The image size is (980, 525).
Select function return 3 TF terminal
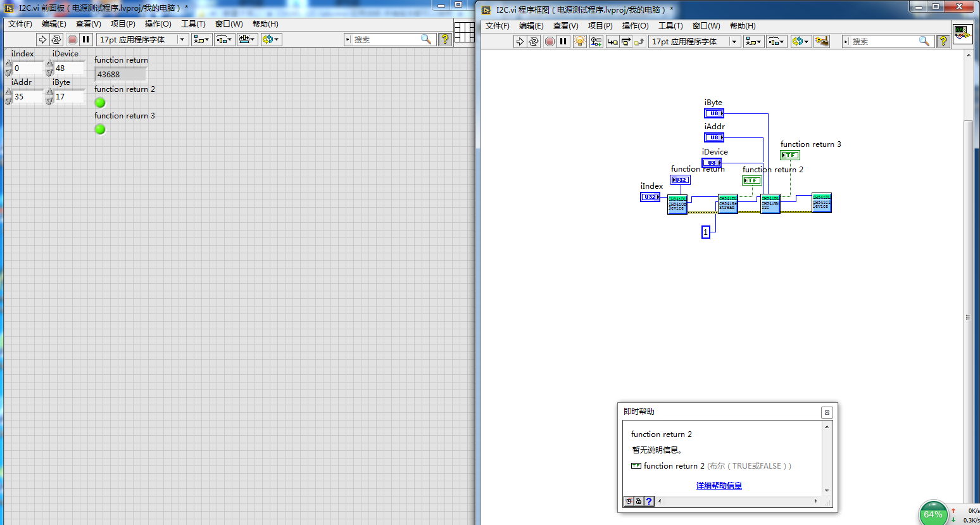(790, 155)
